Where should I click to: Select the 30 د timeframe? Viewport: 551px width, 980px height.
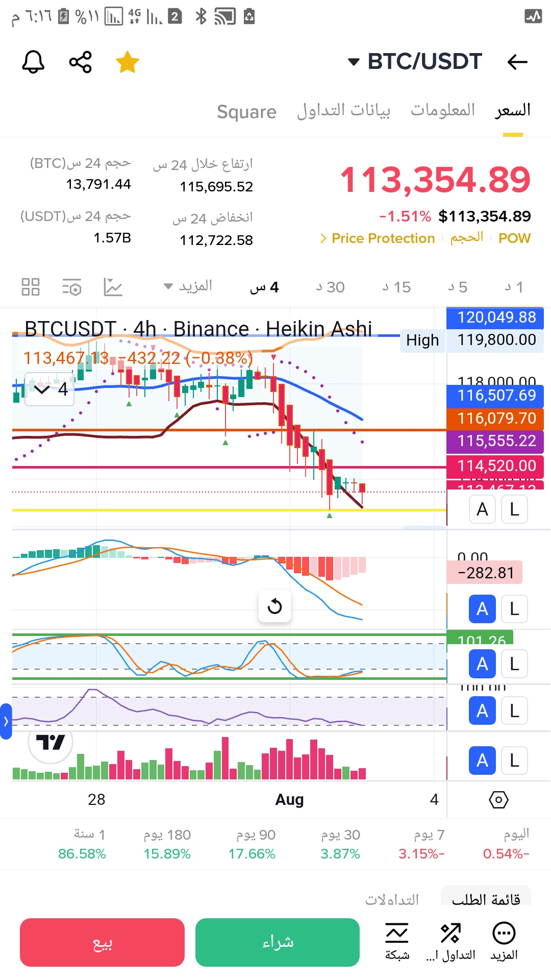click(x=330, y=287)
